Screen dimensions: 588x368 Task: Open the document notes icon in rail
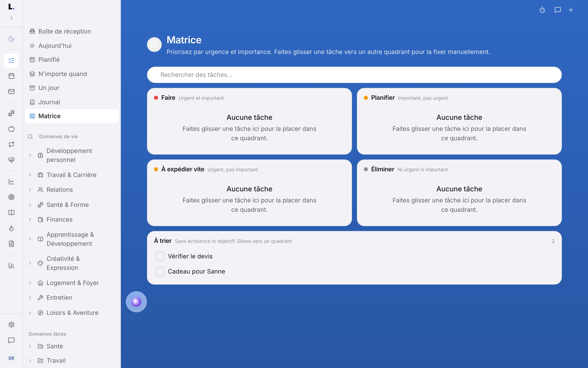[x=11, y=244]
